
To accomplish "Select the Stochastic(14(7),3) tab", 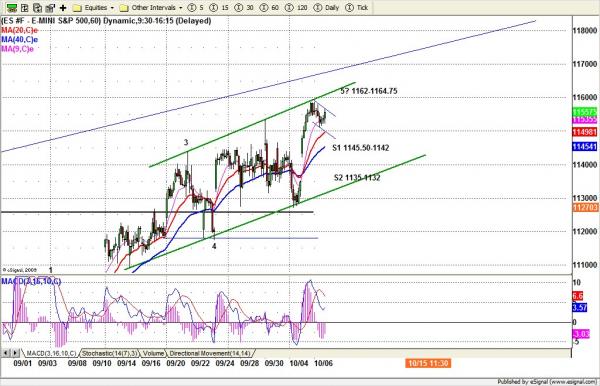I will [109, 353].
